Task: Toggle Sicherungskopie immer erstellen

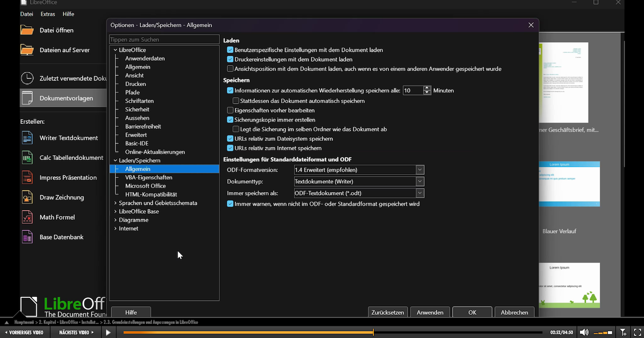Action: (230, 120)
